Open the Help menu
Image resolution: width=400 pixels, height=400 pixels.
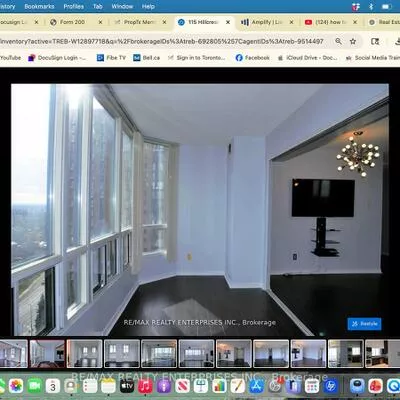[x=148, y=7]
